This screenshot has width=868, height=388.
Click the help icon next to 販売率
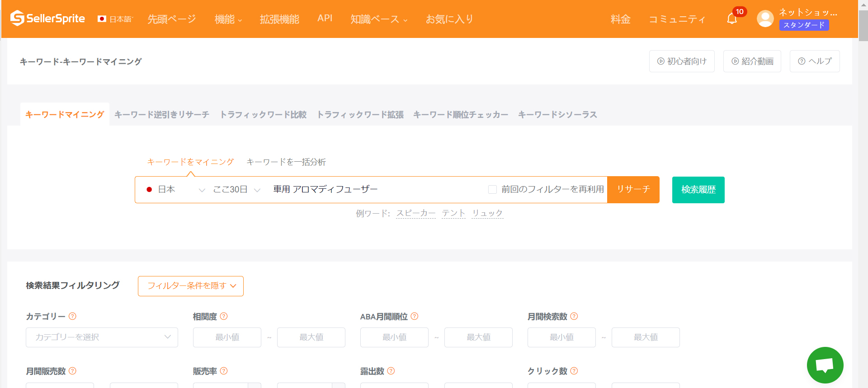(224, 371)
